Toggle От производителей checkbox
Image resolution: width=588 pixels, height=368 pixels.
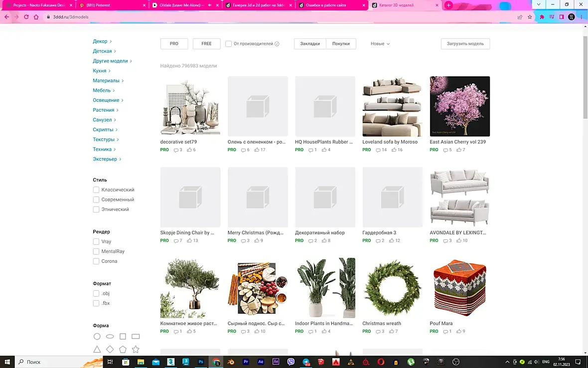228,44
